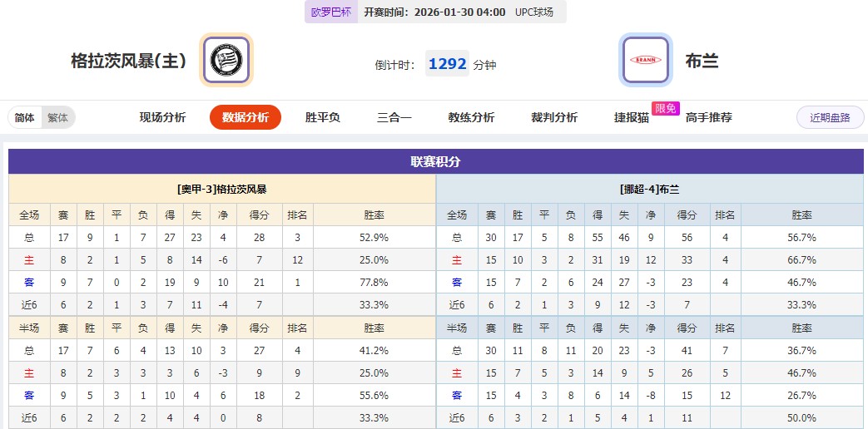Select the 数据分析 tab

pyautogui.click(x=246, y=117)
